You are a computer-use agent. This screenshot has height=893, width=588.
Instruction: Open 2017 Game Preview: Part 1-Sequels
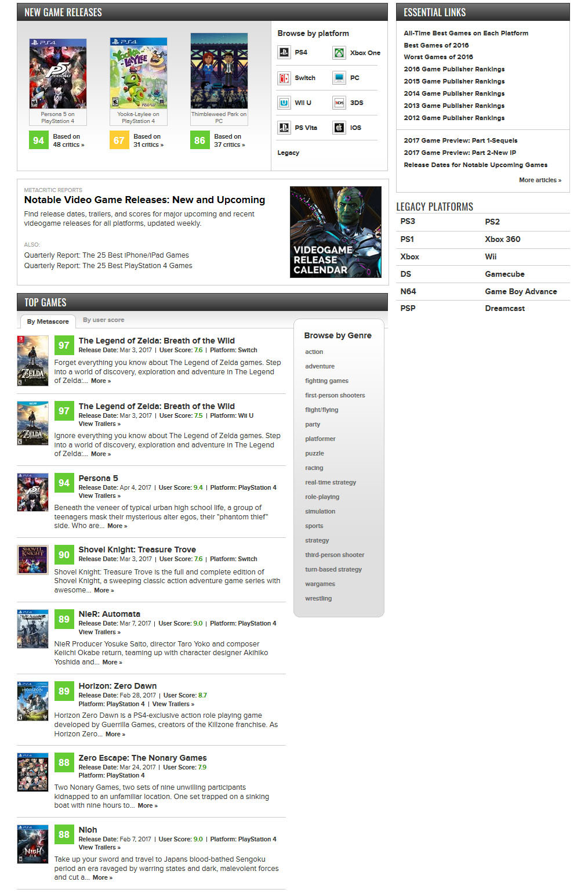point(460,140)
